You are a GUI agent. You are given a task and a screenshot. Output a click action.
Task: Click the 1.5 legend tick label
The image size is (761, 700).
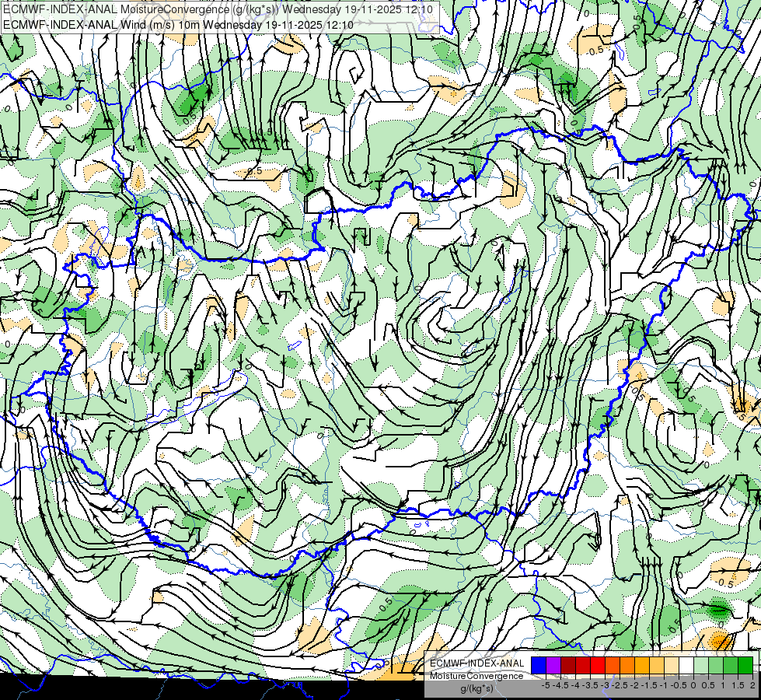pos(738,685)
